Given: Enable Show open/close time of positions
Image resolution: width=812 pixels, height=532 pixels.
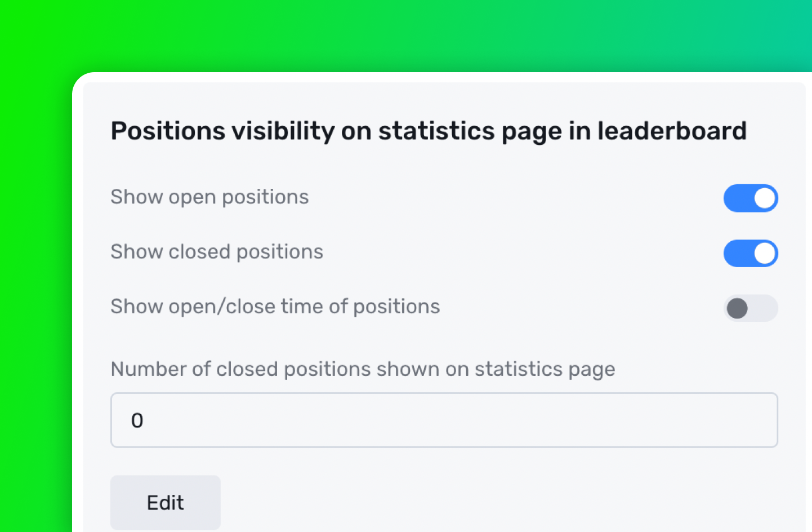Looking at the screenshot, I should [x=750, y=308].
